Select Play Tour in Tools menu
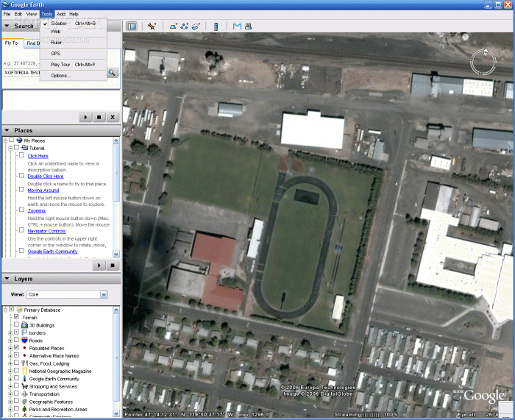 click(74, 65)
